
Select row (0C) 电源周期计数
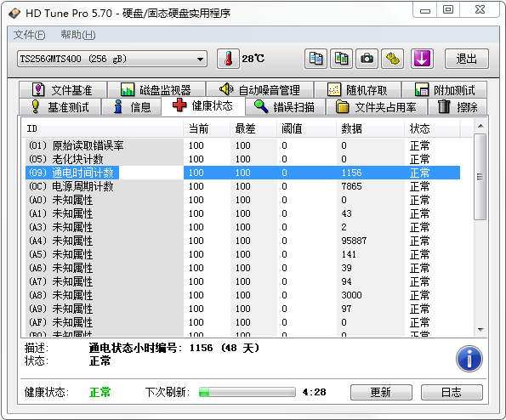pos(242,186)
